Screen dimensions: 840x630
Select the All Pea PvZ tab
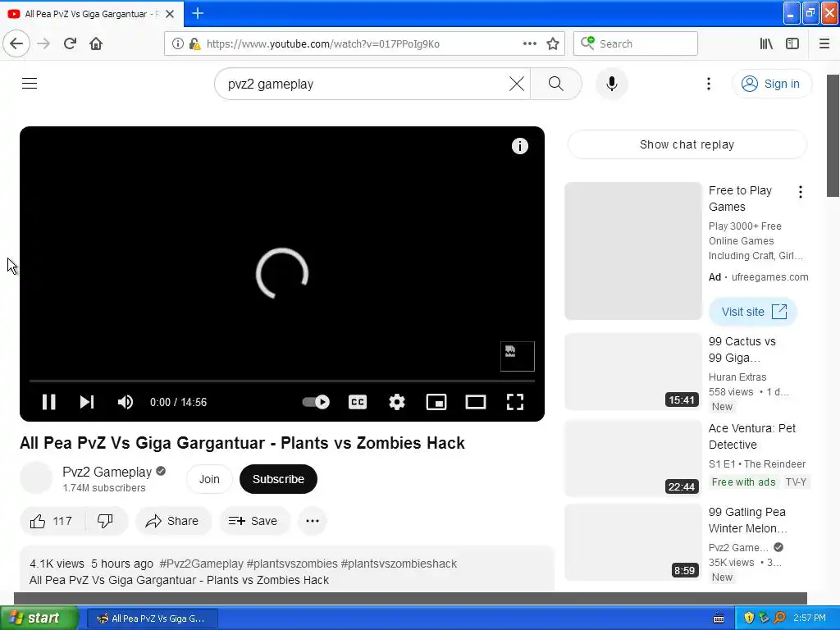coord(92,14)
